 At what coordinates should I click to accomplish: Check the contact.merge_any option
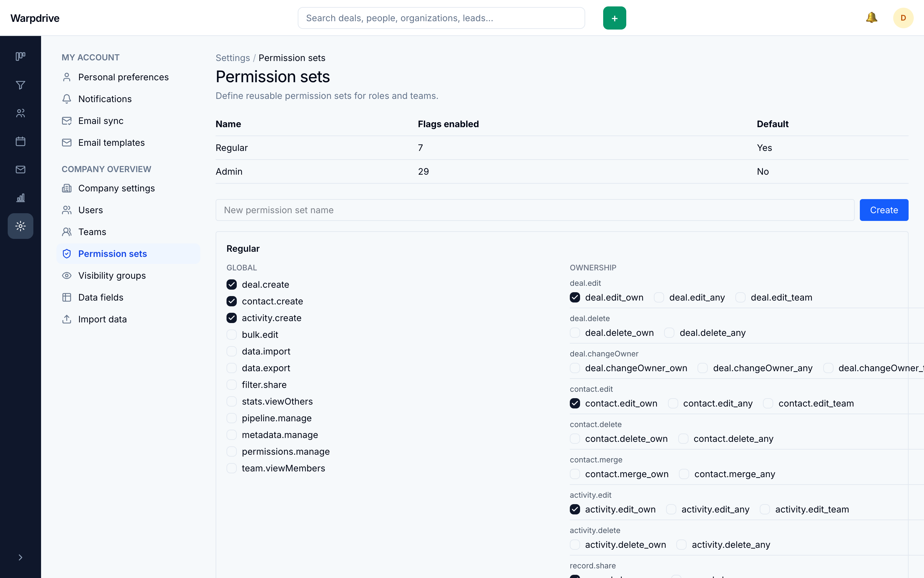[684, 474]
